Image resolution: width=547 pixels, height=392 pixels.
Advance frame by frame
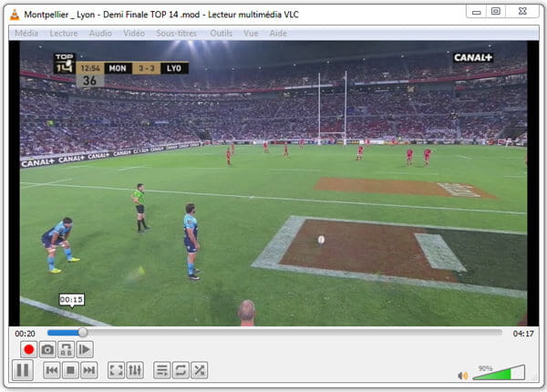pos(85,349)
